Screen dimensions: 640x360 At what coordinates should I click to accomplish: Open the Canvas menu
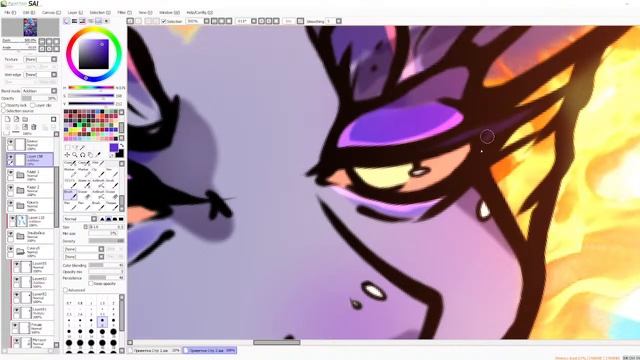(x=51, y=13)
